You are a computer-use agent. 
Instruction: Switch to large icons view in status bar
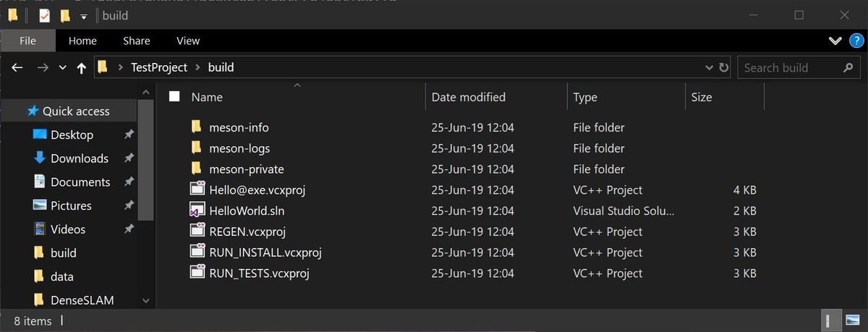coord(851,320)
